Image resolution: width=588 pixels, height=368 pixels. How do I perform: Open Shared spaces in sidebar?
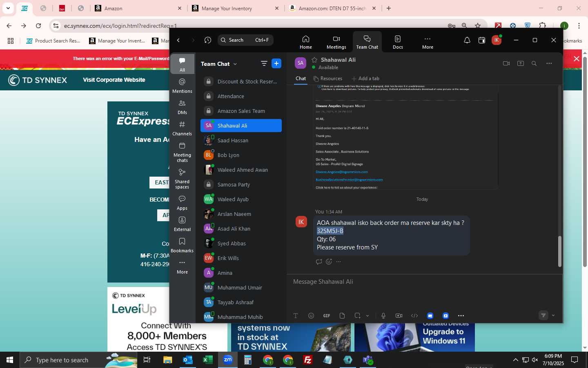pos(182,178)
